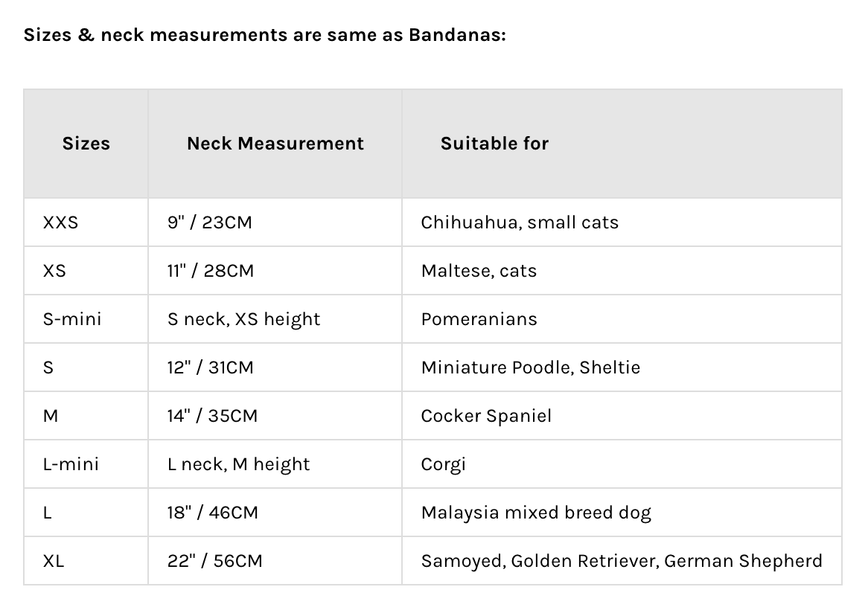Click the S neck, XS height cell
Screen dimensions: 868x613
[243, 319]
